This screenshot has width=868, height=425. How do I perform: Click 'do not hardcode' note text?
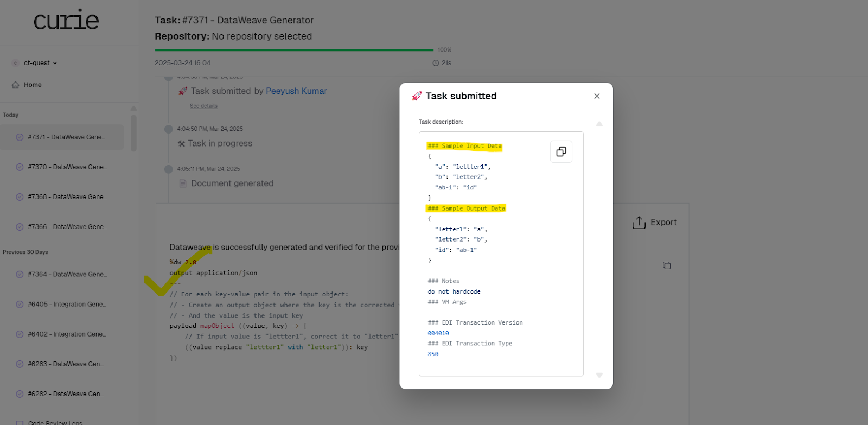[x=454, y=291]
